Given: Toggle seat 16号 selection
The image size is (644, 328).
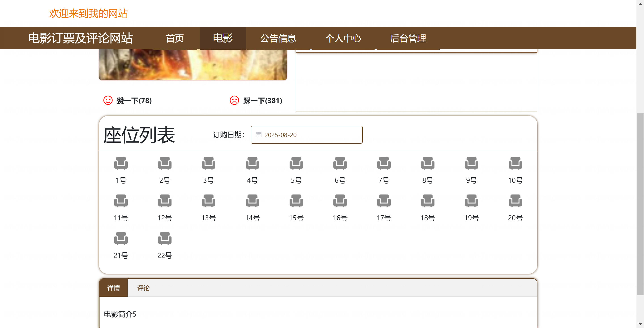Looking at the screenshot, I should point(340,201).
